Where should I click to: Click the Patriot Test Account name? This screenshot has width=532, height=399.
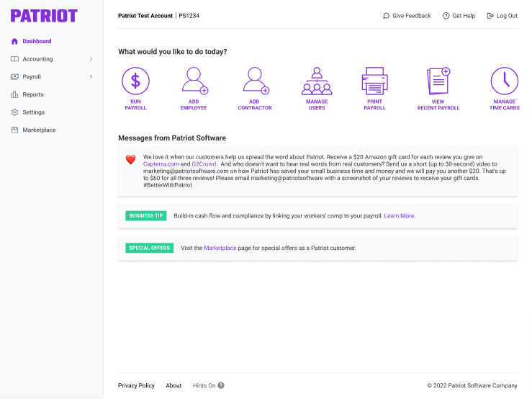point(145,16)
